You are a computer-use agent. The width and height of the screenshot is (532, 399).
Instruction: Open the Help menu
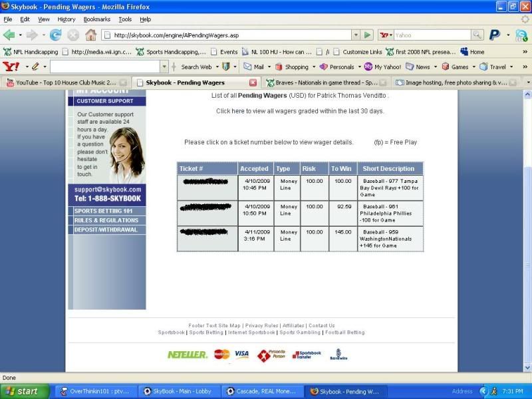145,19
